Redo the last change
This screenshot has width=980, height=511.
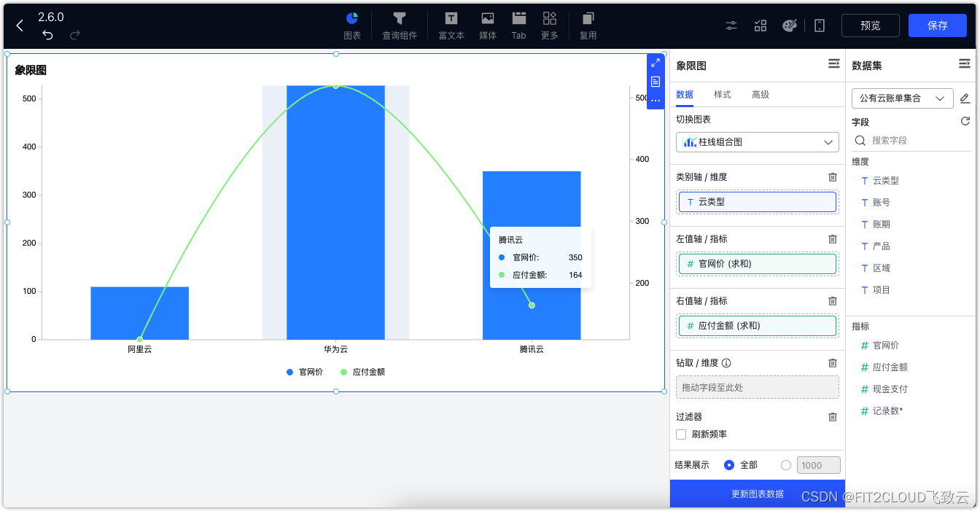pyautogui.click(x=74, y=35)
